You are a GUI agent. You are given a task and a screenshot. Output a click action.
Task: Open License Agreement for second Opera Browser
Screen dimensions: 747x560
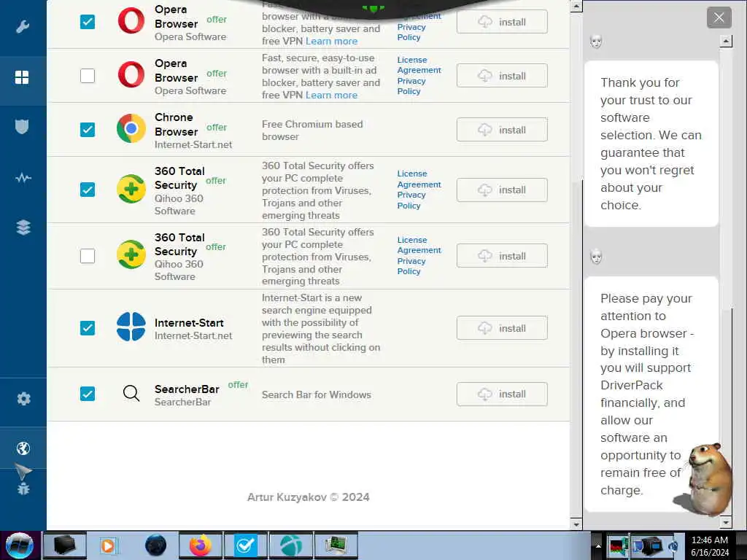coord(419,65)
